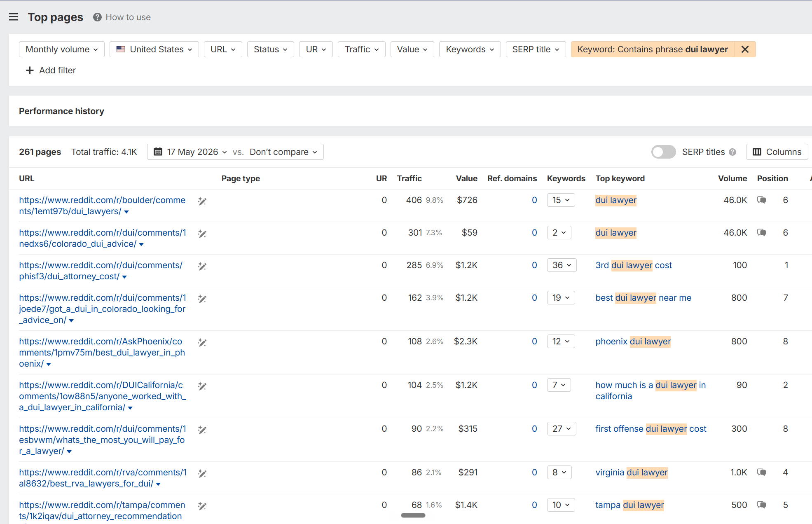Open the Status filter dropdown
The image size is (812, 524).
pos(270,49)
